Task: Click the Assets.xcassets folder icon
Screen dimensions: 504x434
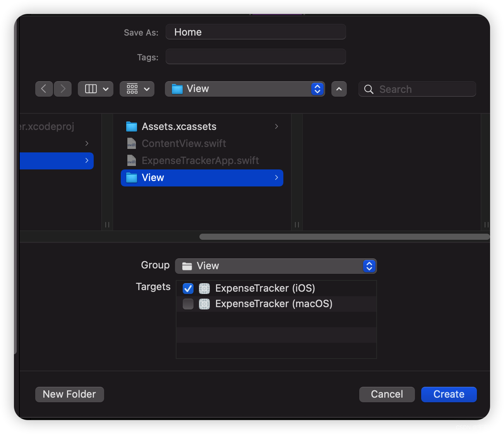Action: coord(132,126)
